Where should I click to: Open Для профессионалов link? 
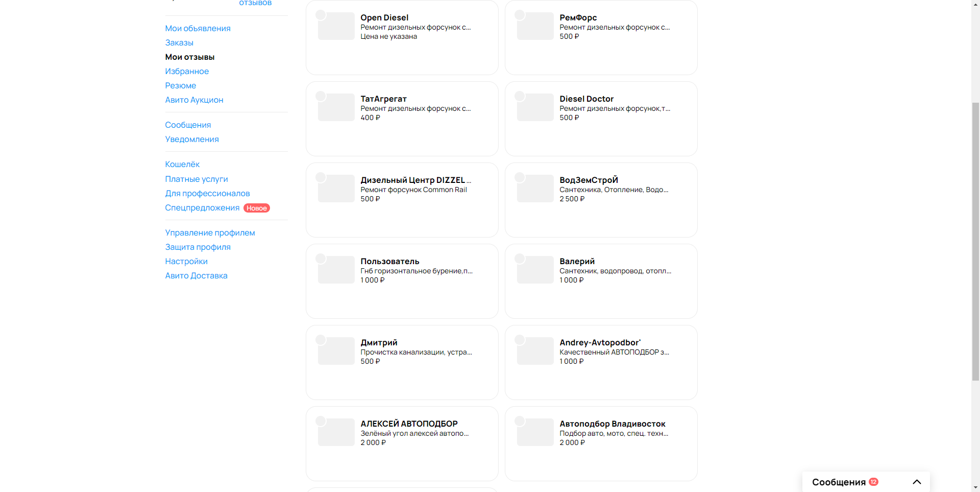point(207,193)
